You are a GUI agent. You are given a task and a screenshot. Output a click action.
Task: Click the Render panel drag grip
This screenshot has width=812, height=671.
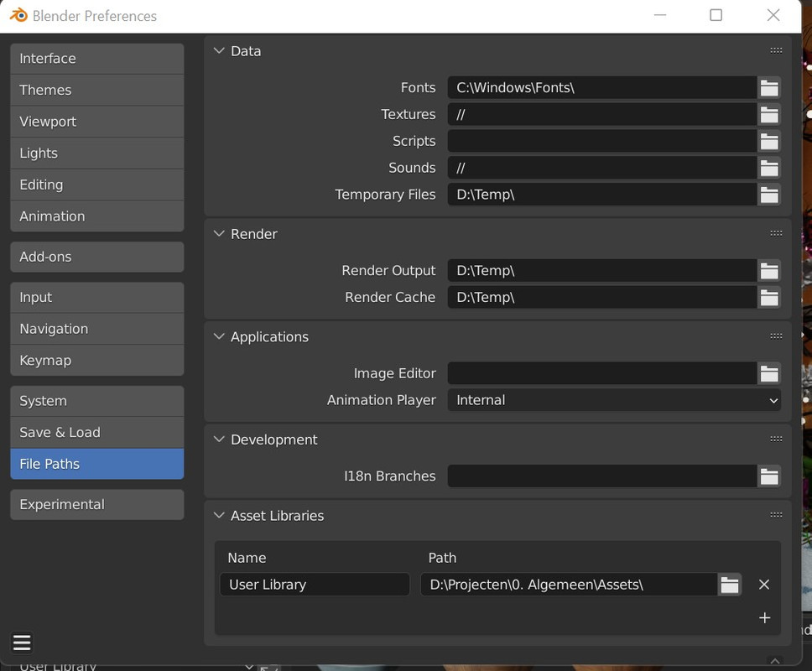[776, 233]
